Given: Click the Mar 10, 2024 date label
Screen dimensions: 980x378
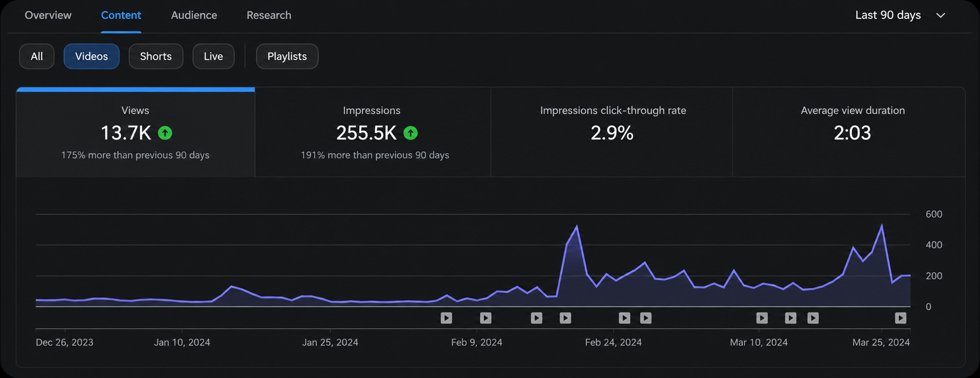Looking at the screenshot, I should [759, 342].
